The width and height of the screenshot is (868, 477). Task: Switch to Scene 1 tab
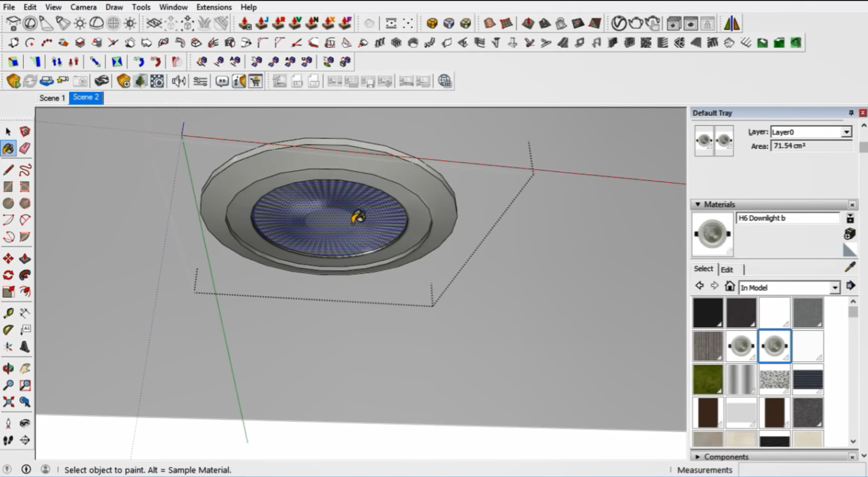tap(52, 98)
